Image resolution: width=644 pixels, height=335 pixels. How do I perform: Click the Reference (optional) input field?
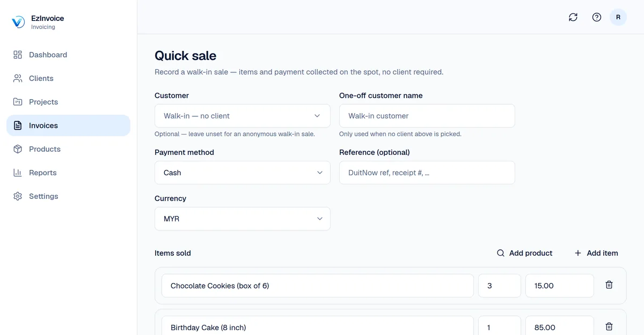click(427, 173)
